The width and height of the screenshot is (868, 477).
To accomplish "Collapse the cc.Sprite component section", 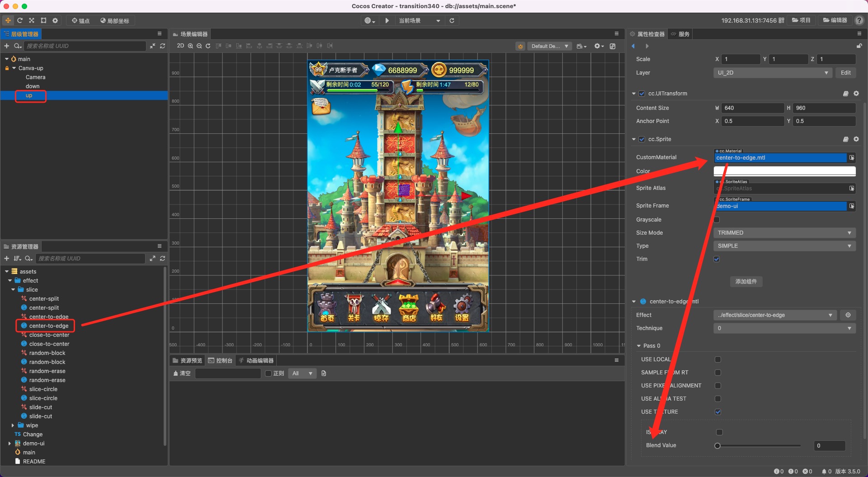I will tap(634, 139).
